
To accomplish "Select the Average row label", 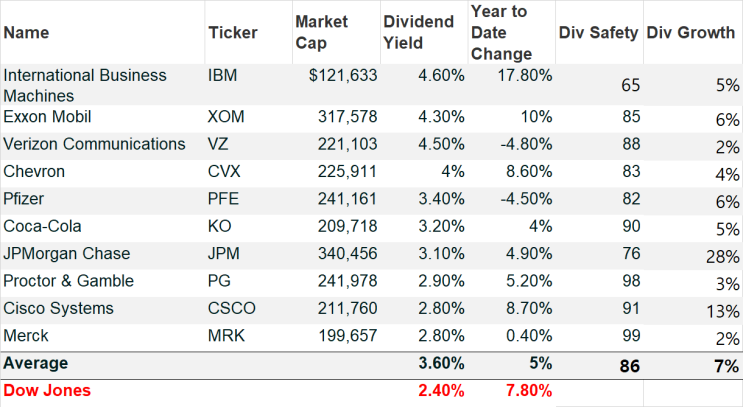I will coord(36,363).
